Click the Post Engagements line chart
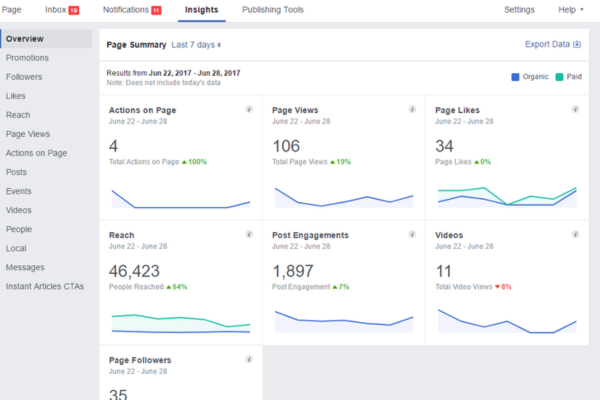This screenshot has height=400, width=600. (344, 322)
